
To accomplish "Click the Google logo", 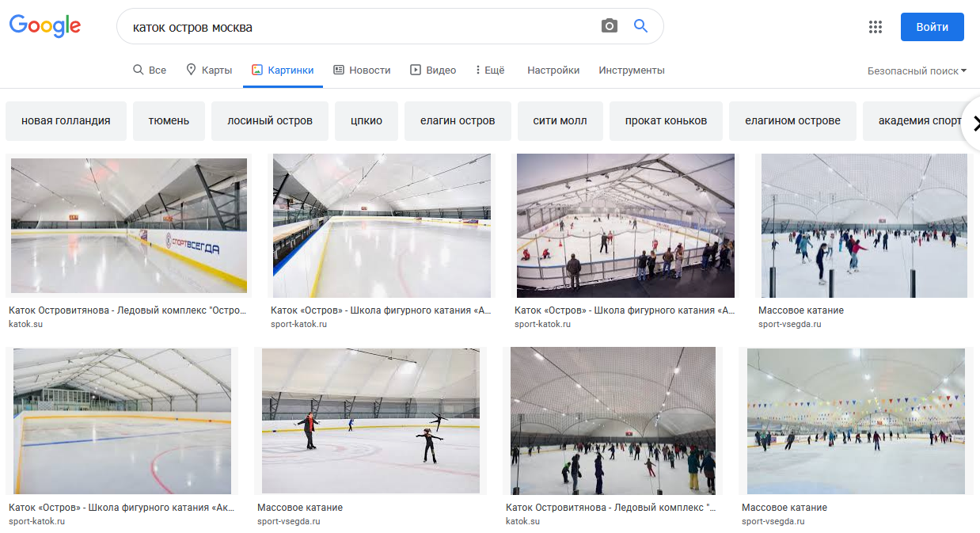I will point(45,26).
